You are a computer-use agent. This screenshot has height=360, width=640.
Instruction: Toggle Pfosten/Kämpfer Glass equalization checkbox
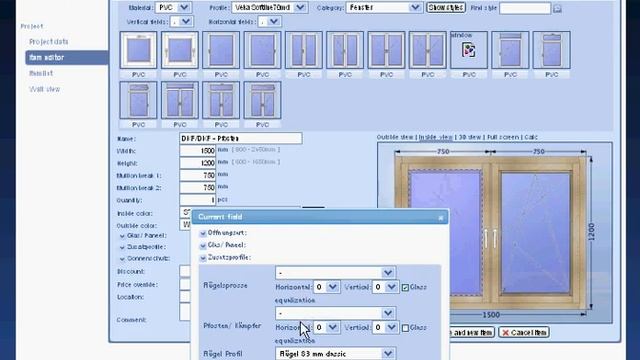(x=405, y=328)
